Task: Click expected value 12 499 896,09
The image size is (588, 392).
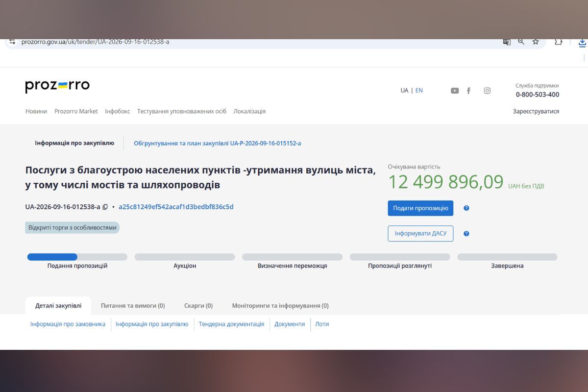Action: pos(446,182)
